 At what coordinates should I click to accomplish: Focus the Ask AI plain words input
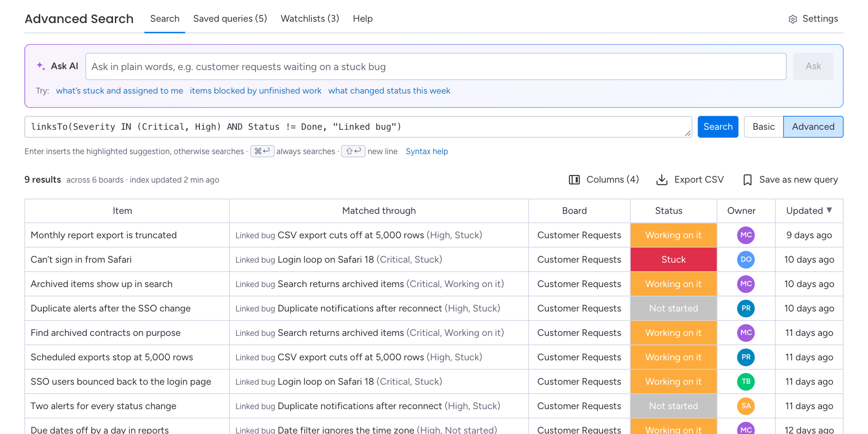(436, 66)
